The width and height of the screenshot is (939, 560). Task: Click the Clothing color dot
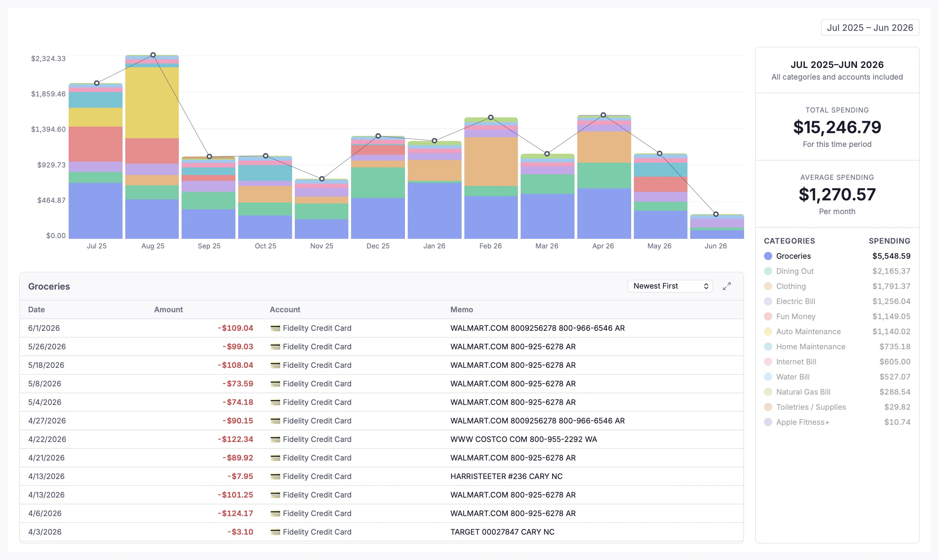point(768,286)
